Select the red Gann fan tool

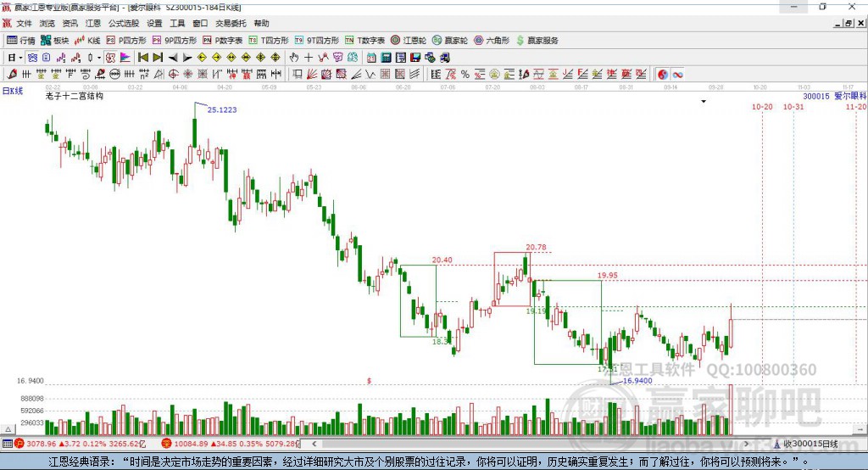click(312, 74)
